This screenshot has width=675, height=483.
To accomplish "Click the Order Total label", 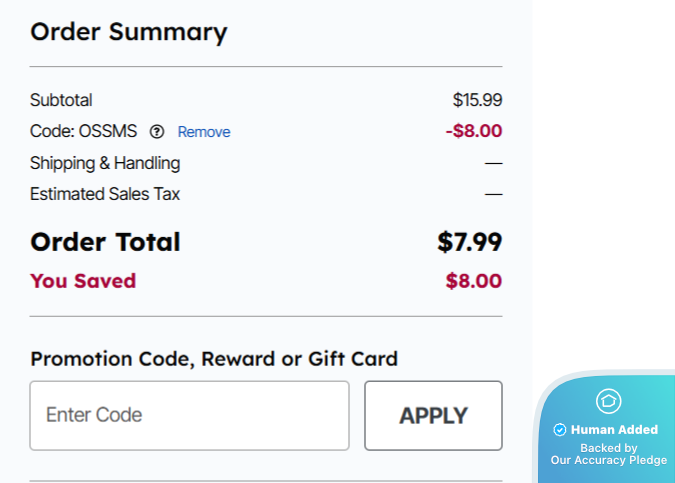I will (x=105, y=242).
